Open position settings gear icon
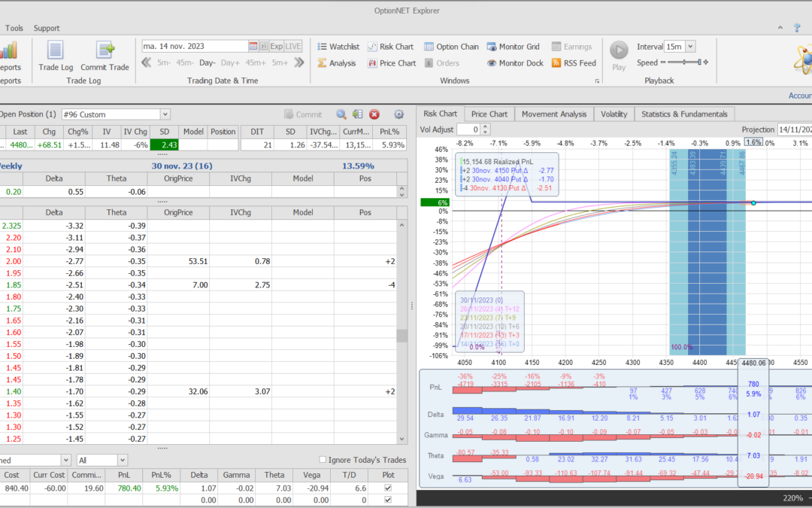The width and height of the screenshot is (812, 508). (x=398, y=114)
